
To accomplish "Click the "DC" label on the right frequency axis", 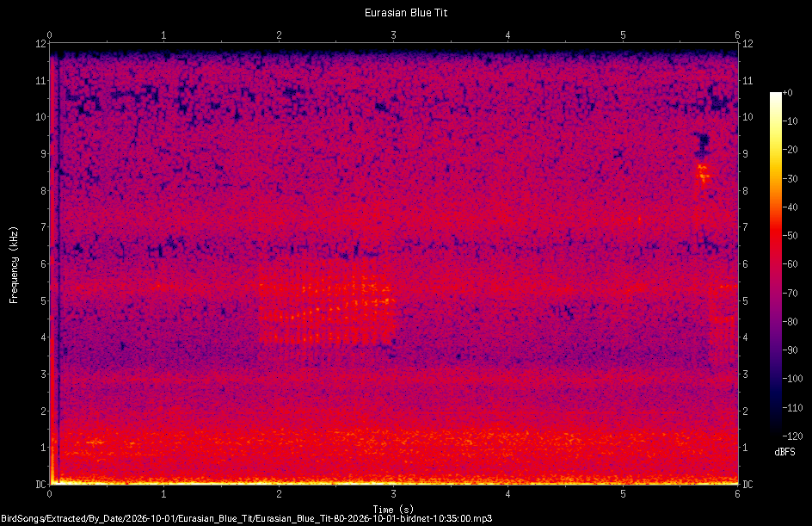I will pos(747,485).
